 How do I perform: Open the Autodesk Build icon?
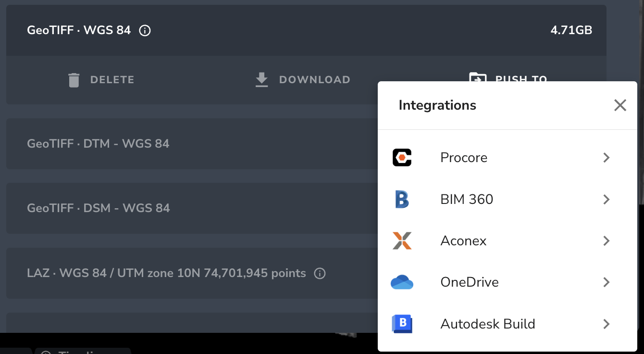click(401, 324)
